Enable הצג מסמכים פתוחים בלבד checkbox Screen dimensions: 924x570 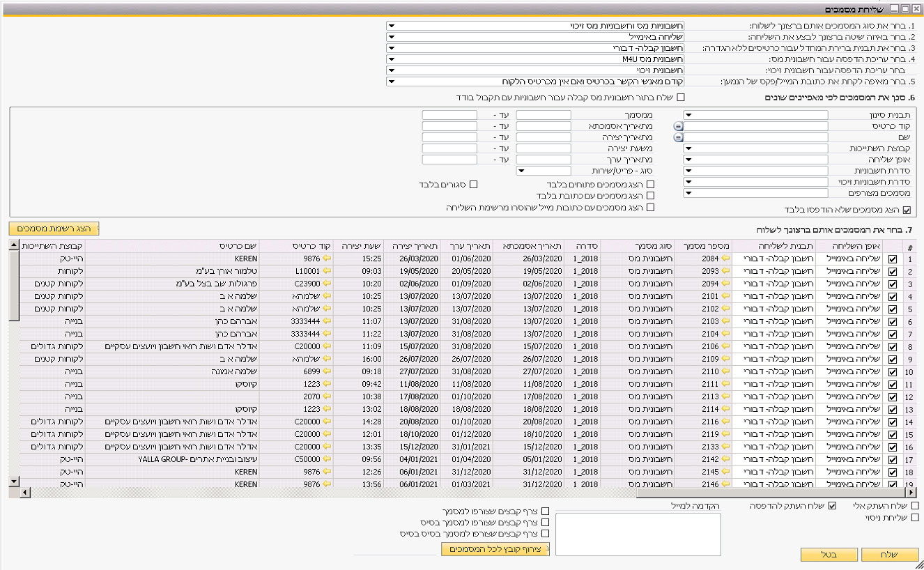pyautogui.click(x=650, y=185)
